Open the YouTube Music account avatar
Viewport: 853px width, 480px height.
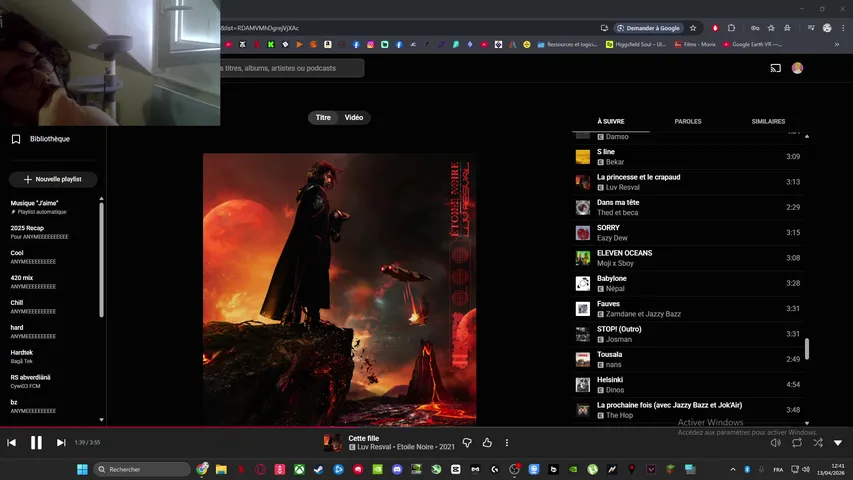(x=798, y=68)
